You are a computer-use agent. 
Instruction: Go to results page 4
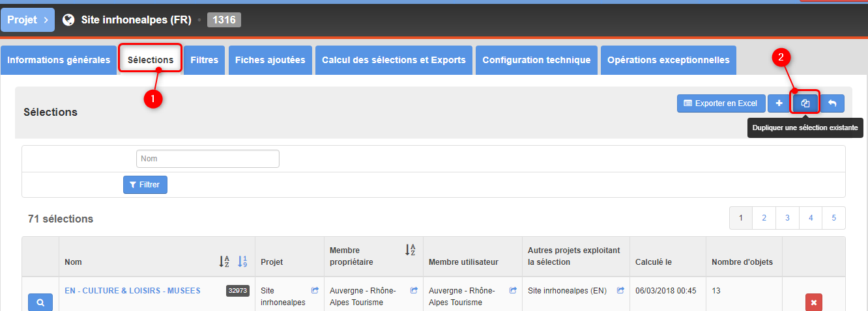click(x=811, y=218)
